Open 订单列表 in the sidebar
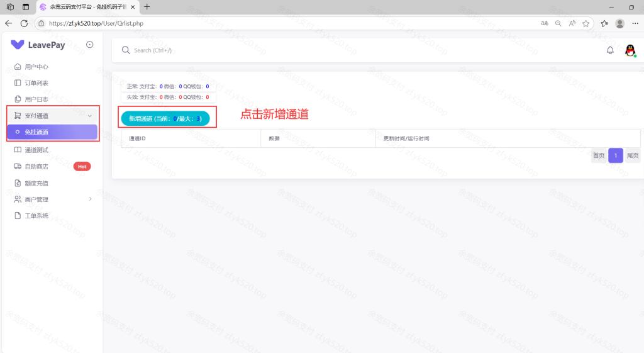Screen dimensions: 644x353 pyautogui.click(x=36, y=83)
